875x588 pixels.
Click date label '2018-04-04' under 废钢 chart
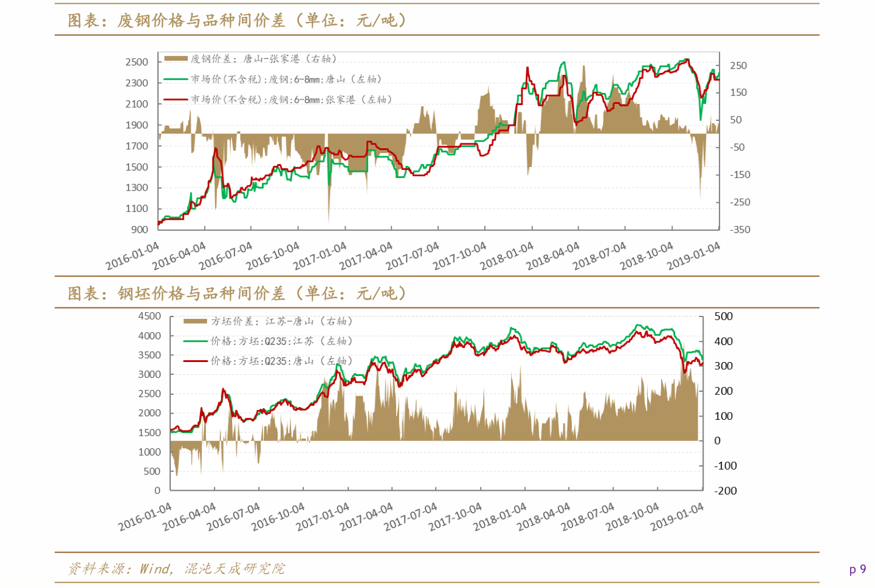click(553, 256)
